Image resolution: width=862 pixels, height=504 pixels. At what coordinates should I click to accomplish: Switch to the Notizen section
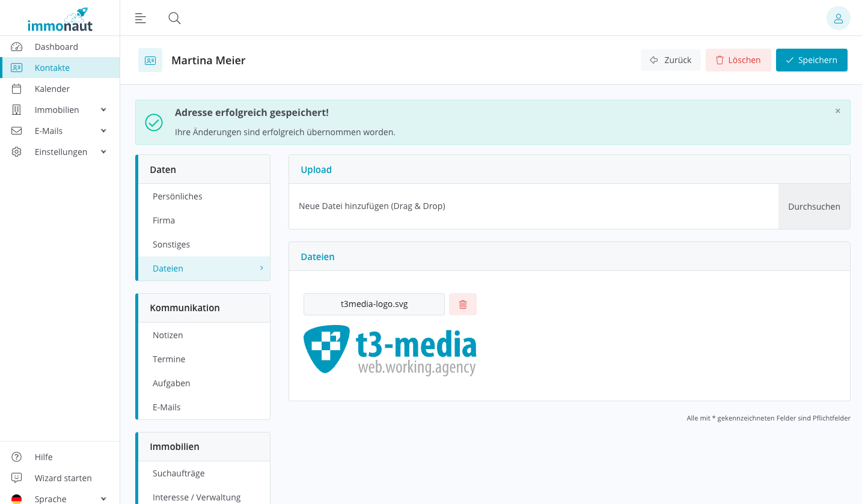[x=168, y=335]
